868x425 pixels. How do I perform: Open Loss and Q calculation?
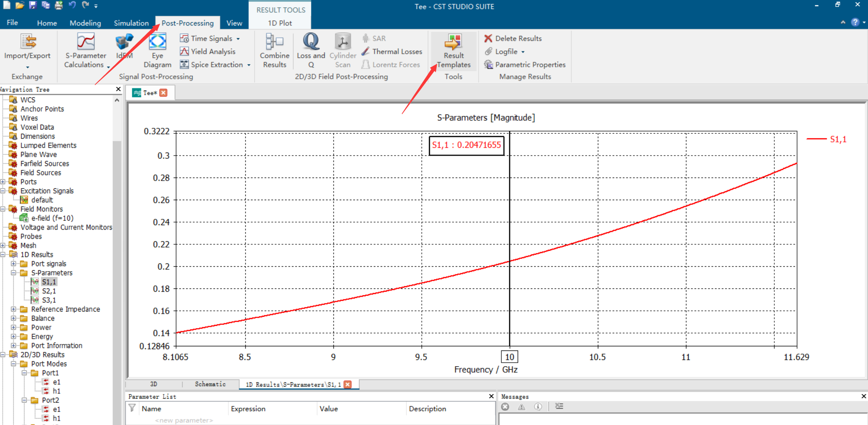click(x=311, y=50)
